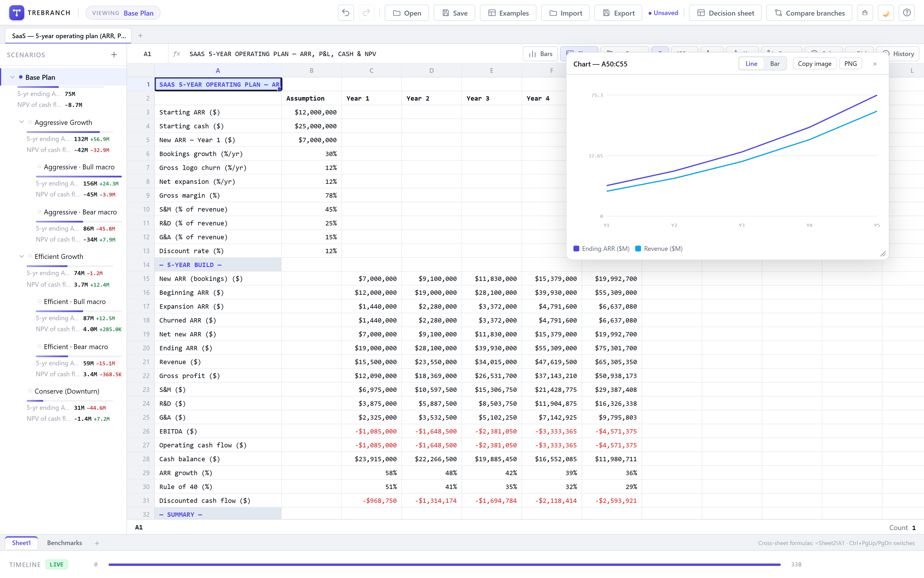Open a file with the Open button
This screenshot has width=924, height=578.
pyautogui.click(x=407, y=13)
